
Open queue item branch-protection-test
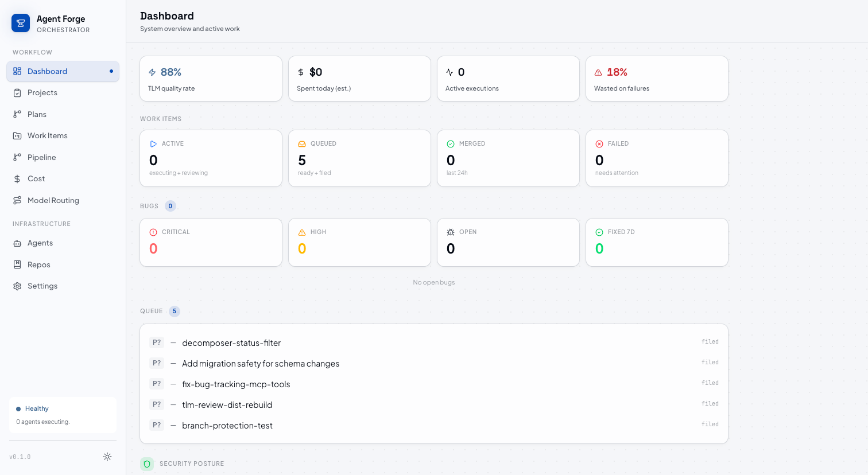[x=434, y=425]
